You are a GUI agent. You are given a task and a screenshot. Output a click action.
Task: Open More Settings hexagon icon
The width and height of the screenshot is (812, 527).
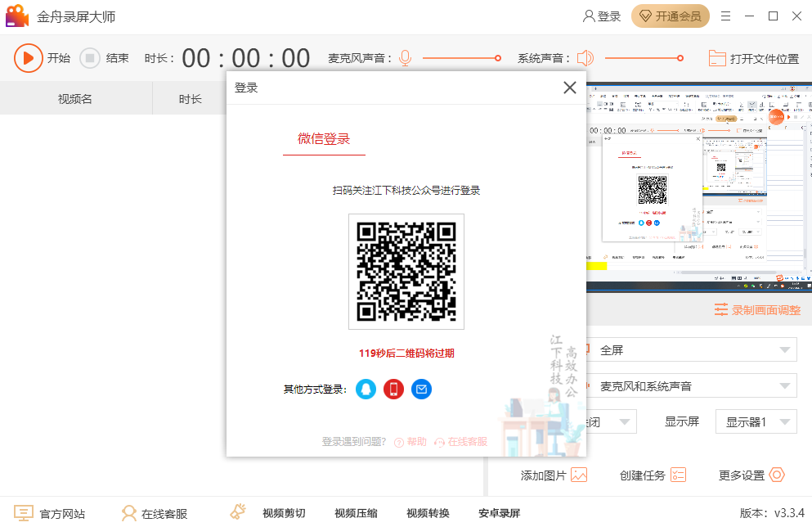coord(776,475)
